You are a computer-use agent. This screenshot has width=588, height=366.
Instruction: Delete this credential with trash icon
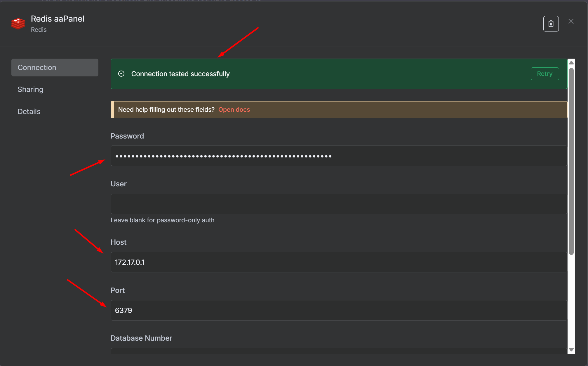[x=551, y=24]
